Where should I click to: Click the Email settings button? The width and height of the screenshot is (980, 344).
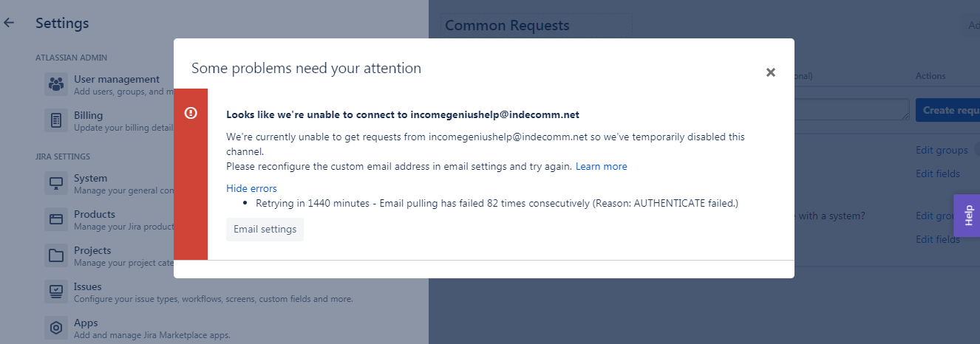tap(265, 230)
